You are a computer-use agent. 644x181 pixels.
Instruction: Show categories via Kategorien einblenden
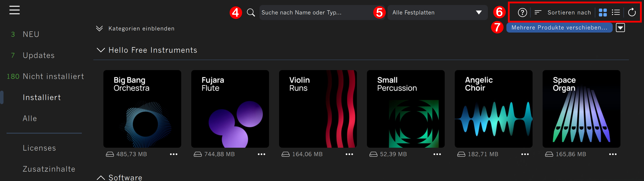click(136, 29)
